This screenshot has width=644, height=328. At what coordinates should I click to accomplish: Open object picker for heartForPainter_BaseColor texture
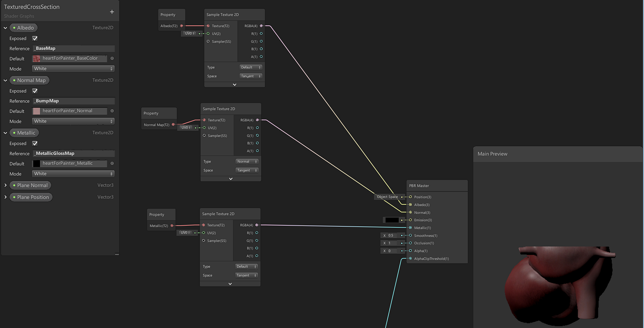pyautogui.click(x=112, y=58)
